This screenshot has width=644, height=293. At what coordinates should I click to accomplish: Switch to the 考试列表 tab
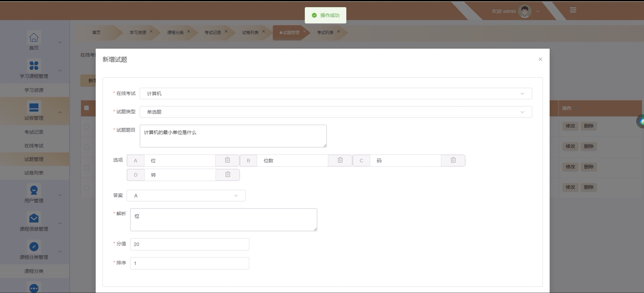point(325,33)
